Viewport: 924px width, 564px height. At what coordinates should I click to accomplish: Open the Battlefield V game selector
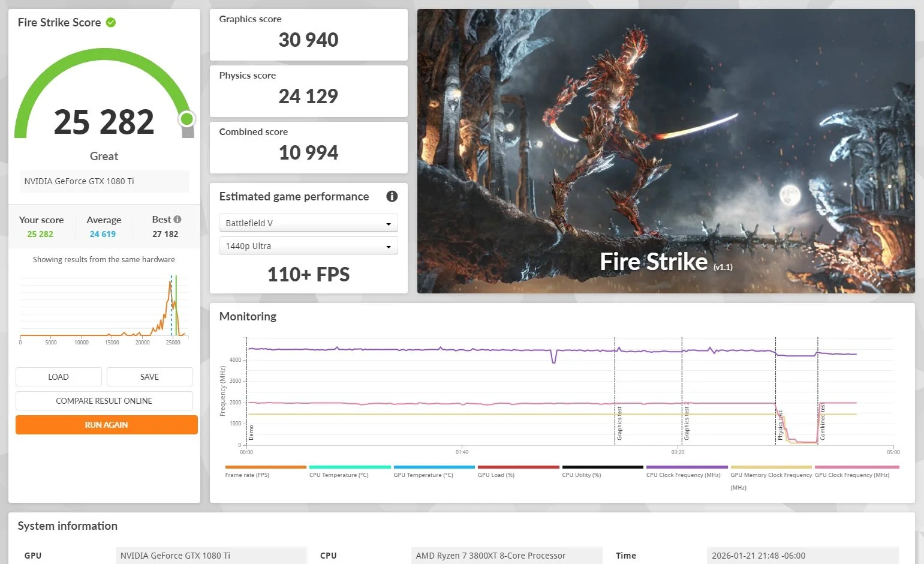(x=308, y=223)
